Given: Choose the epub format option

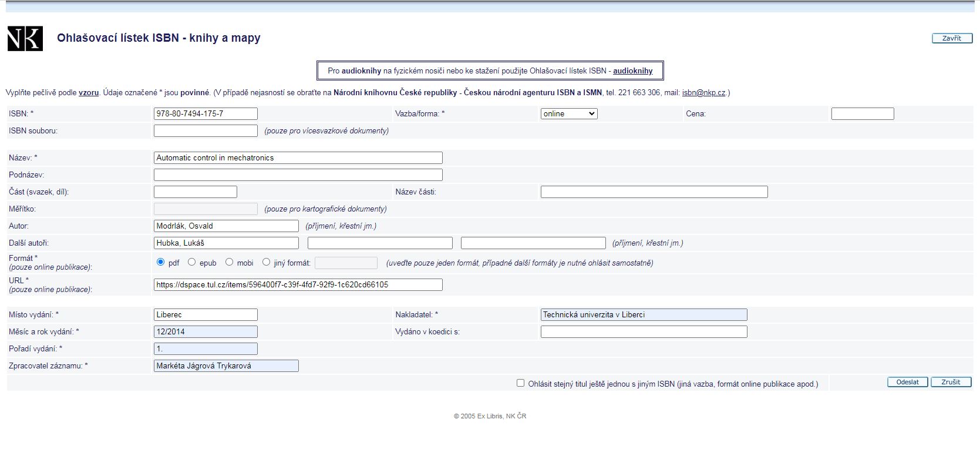Looking at the screenshot, I should (192, 262).
